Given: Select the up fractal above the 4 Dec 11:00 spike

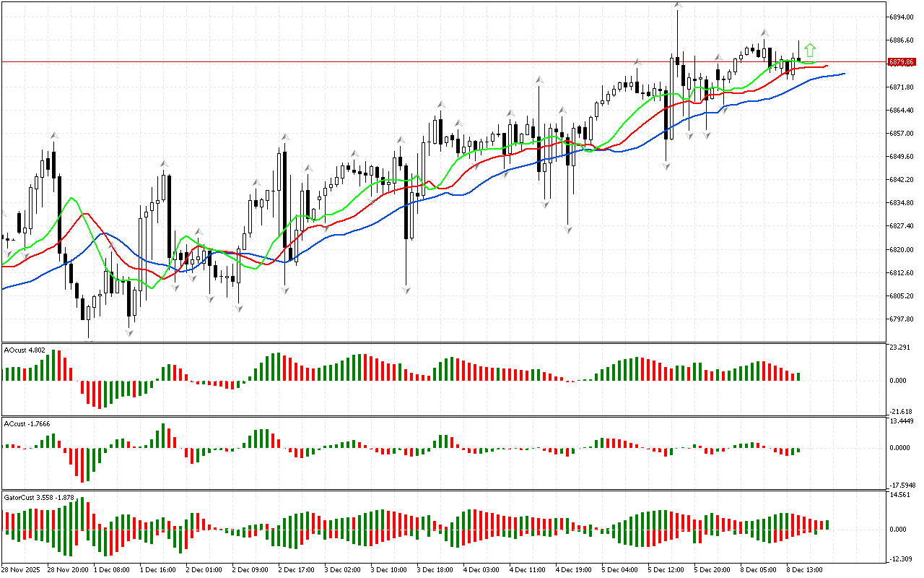Looking at the screenshot, I should pos(538,79).
